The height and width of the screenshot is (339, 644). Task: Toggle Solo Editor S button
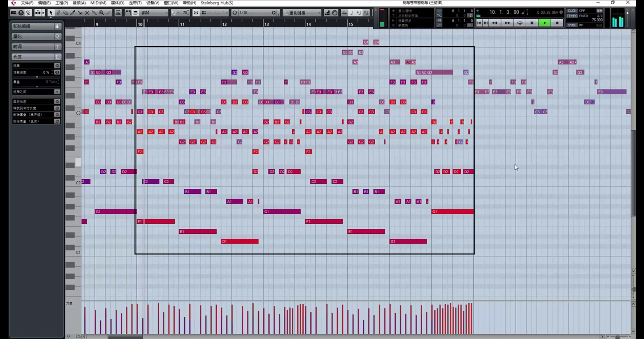tap(21, 13)
